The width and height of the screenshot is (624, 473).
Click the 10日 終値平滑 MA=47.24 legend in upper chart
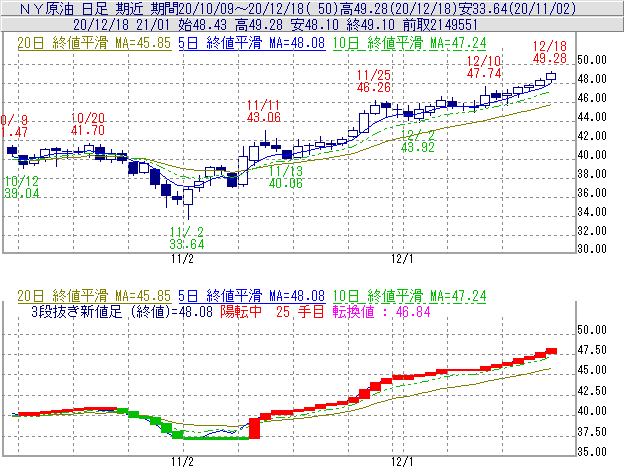409,43
